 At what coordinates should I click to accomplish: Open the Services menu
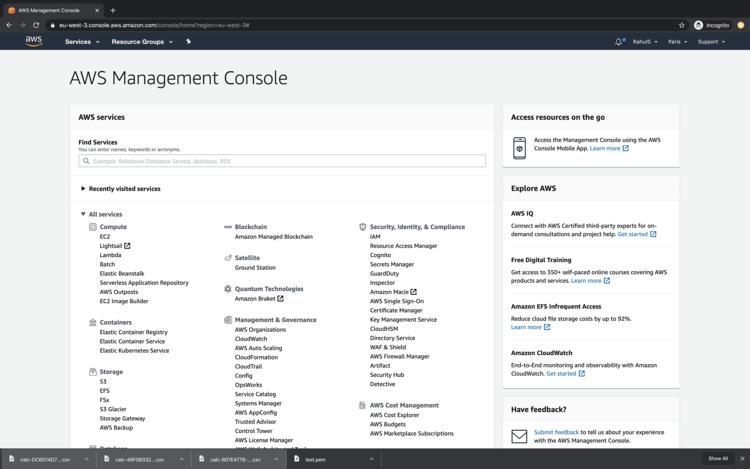click(82, 42)
